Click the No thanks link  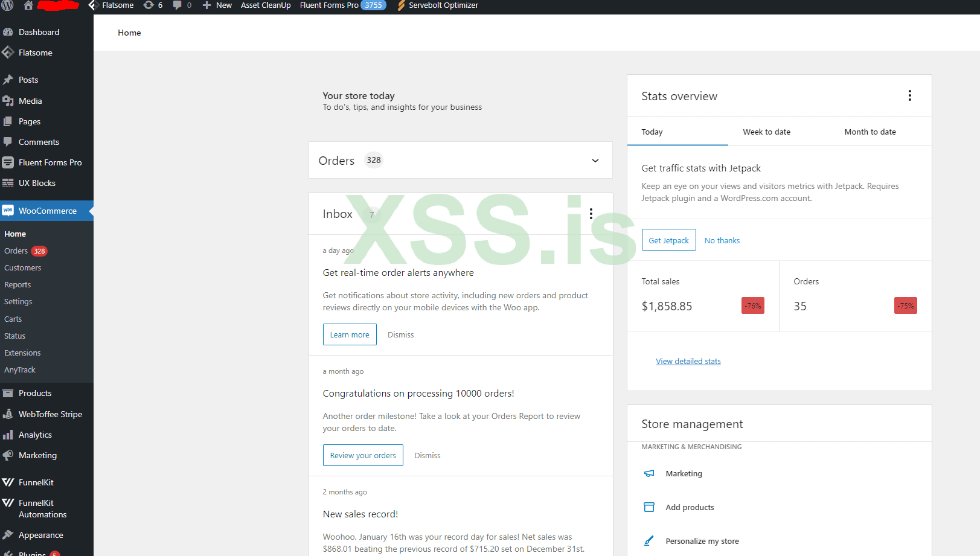(722, 240)
